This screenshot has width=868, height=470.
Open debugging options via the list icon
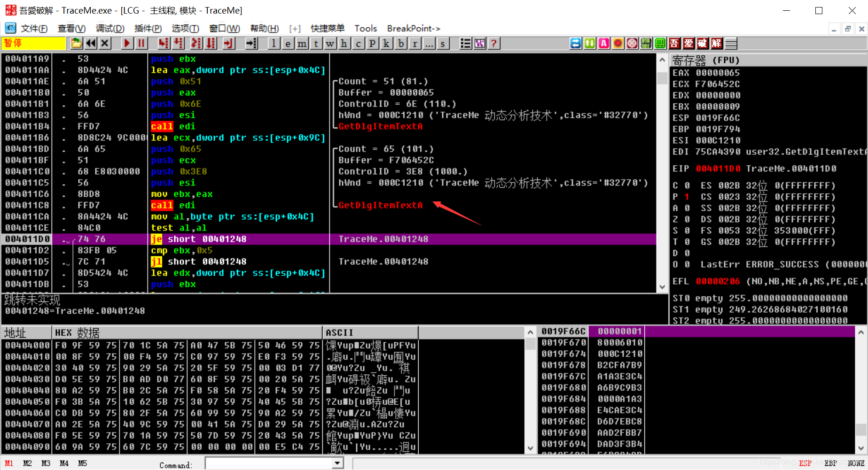(x=466, y=44)
